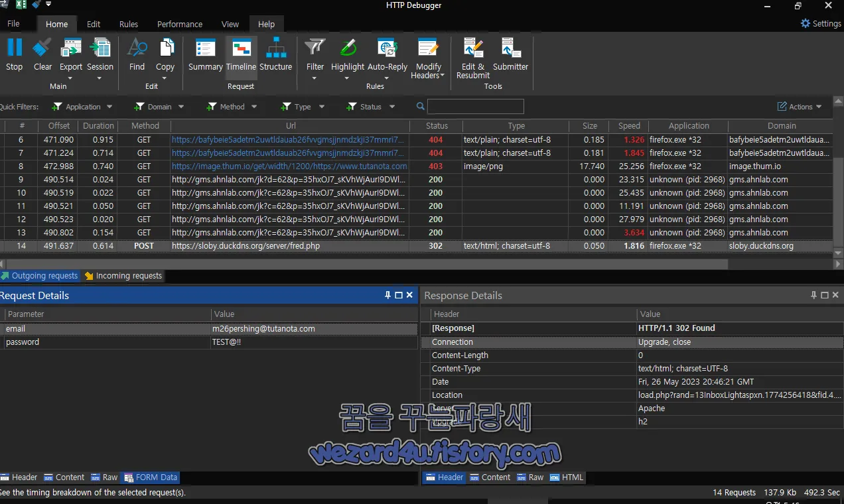Open the response Raw tab
844x504 pixels.
tap(530, 477)
